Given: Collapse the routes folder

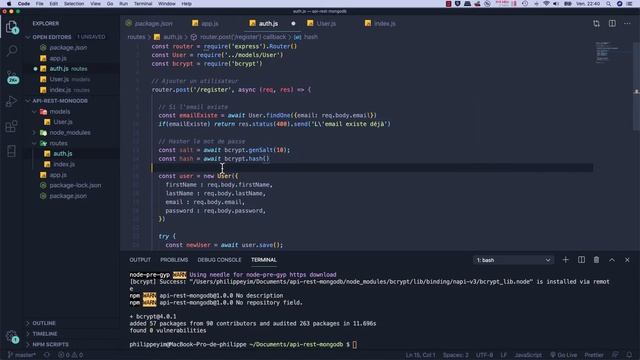Looking at the screenshot, I should click(58, 143).
